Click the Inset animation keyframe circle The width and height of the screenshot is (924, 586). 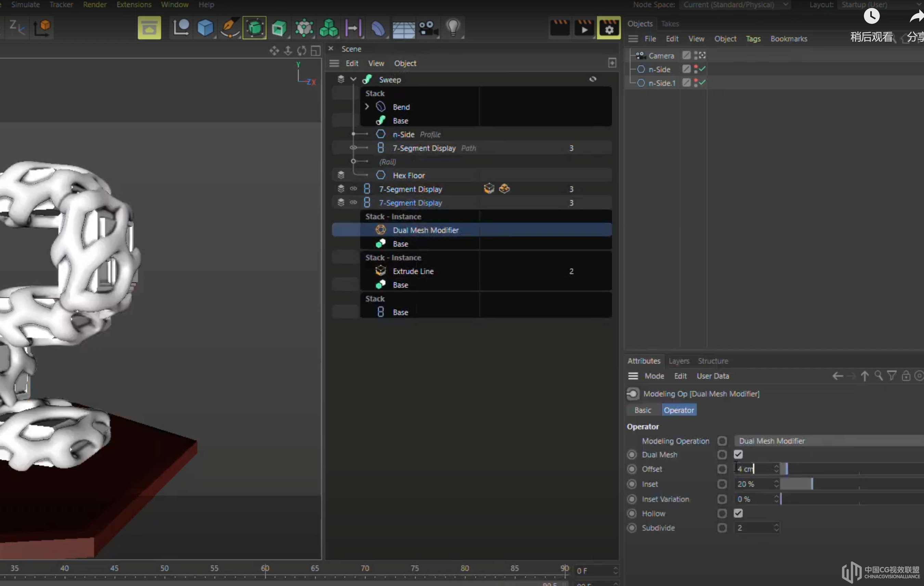tap(632, 484)
